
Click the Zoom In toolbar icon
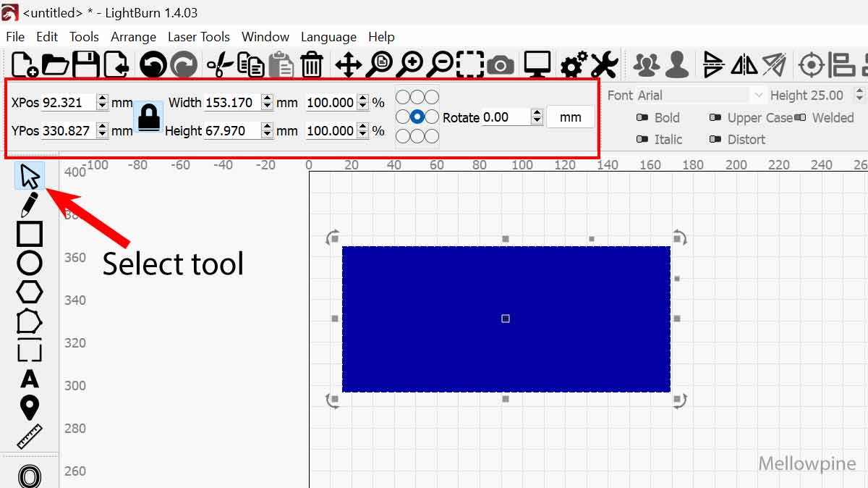pos(411,64)
